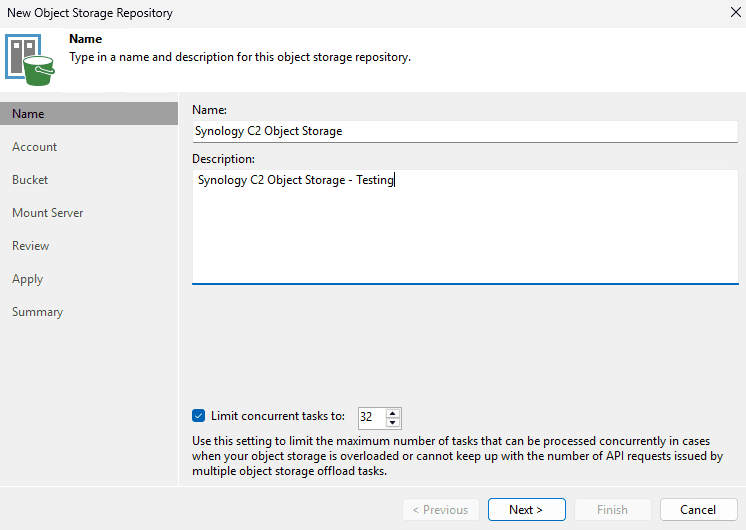Screen dimensions: 746x530
Task: Uncheck Limit concurrent tasks checkbox
Action: point(198,416)
